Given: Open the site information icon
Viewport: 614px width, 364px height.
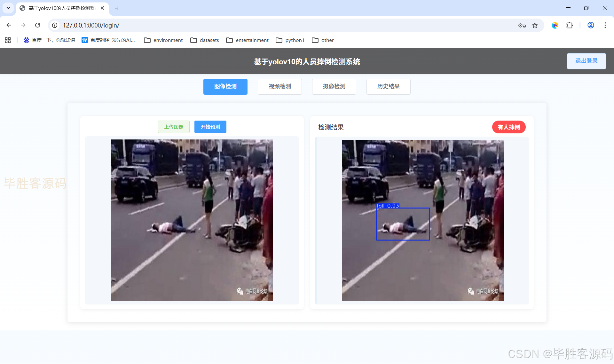Looking at the screenshot, I should pos(55,25).
